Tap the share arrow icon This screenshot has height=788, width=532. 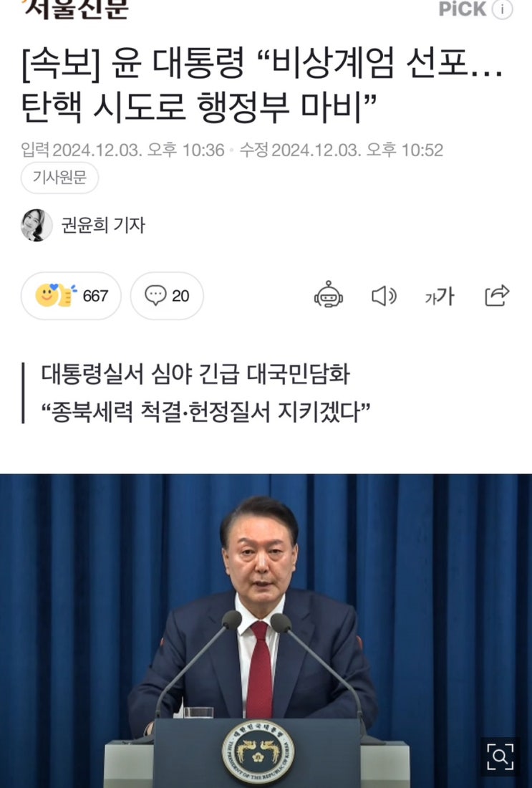pos(497,295)
